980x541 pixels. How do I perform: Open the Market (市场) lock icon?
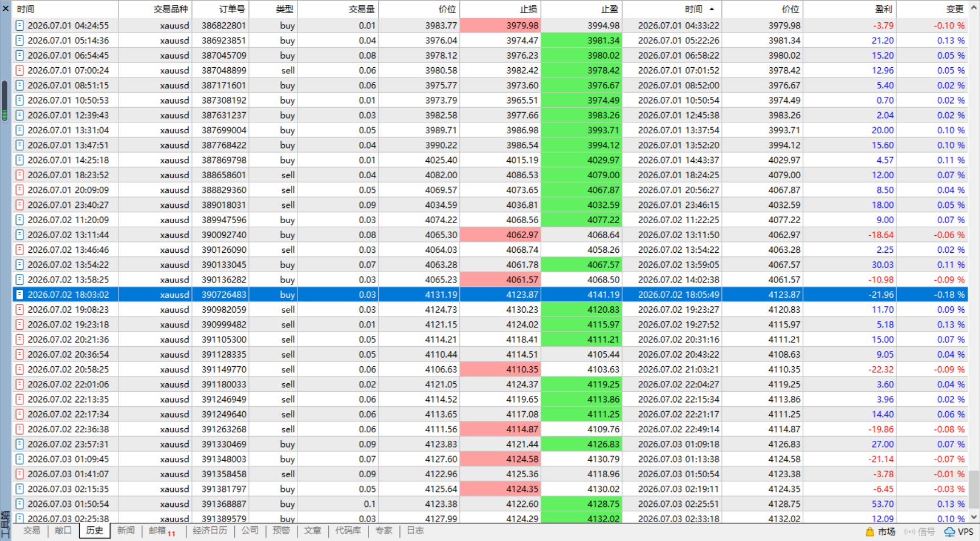click(869, 532)
